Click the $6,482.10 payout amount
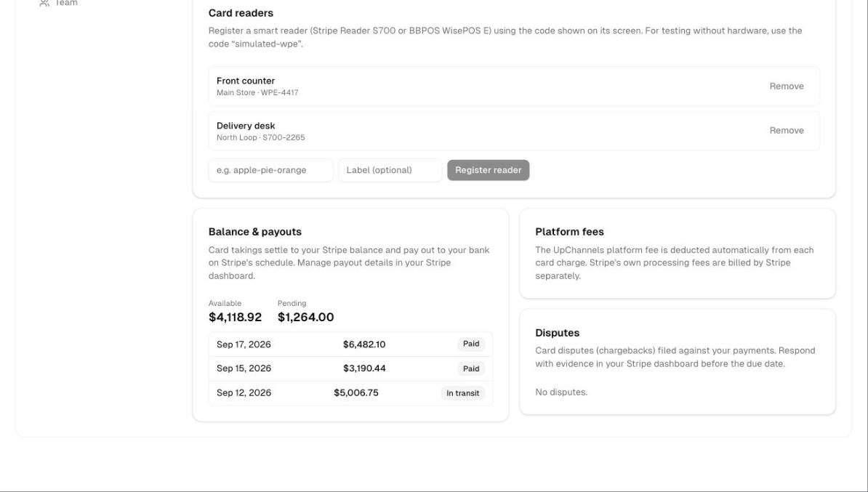The width and height of the screenshot is (868, 492). pos(364,344)
